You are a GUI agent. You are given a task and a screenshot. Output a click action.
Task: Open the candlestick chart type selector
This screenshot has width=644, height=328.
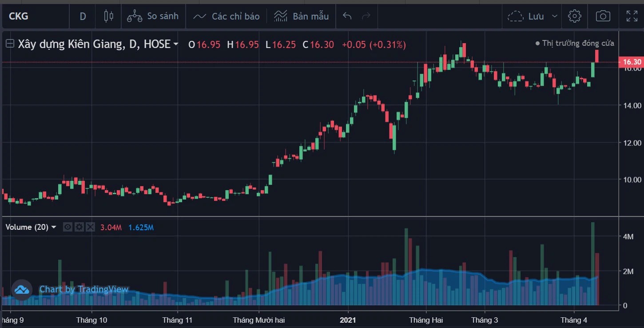[108, 16]
